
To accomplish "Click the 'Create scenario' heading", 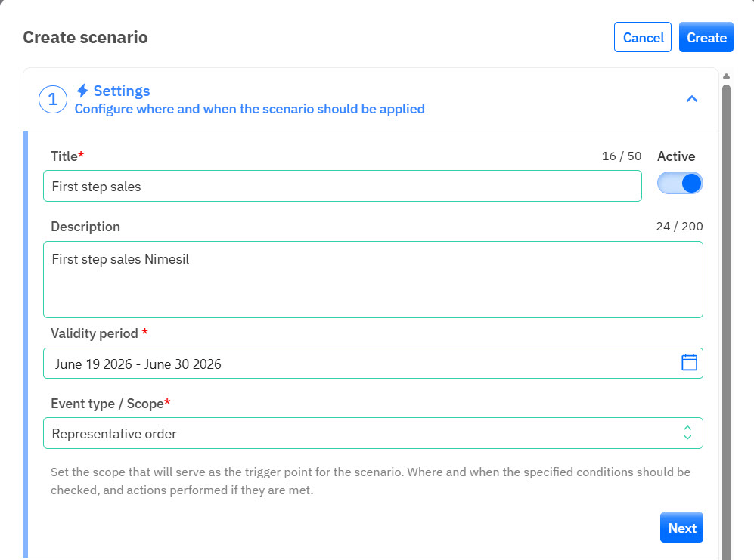I will pos(85,37).
